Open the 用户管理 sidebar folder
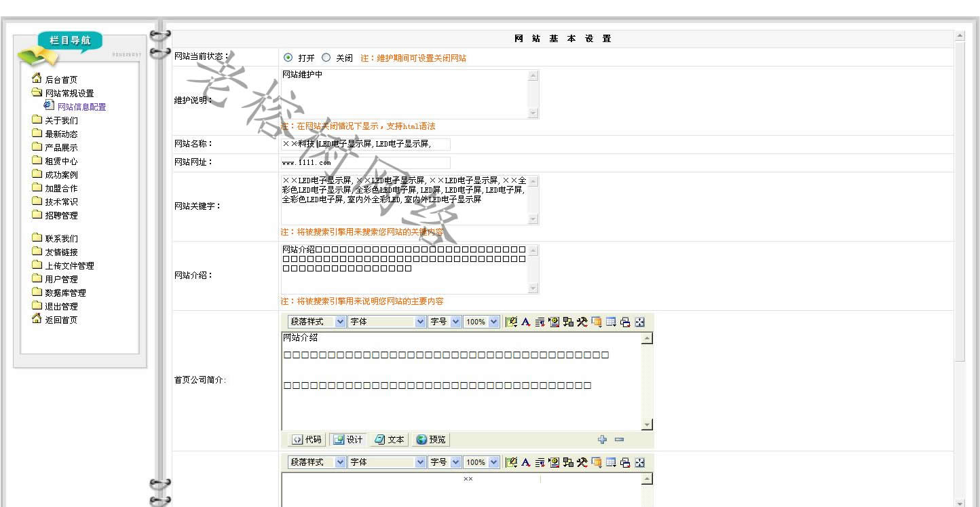 (55, 279)
